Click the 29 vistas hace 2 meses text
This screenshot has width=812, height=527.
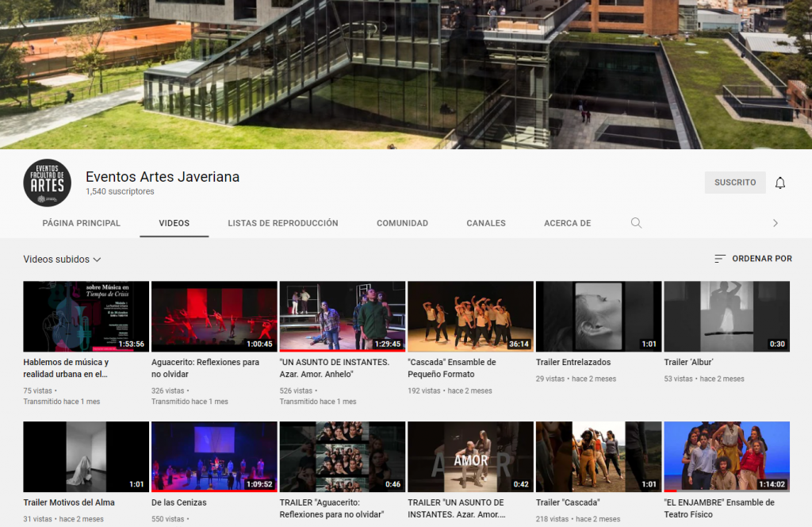pyautogui.click(x=576, y=379)
